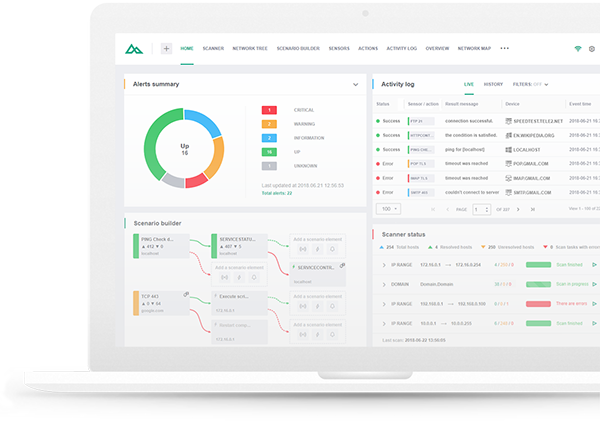600x421 pixels.
Task: Toggle the INFORMATION alert legend badge
Action: tap(269, 137)
